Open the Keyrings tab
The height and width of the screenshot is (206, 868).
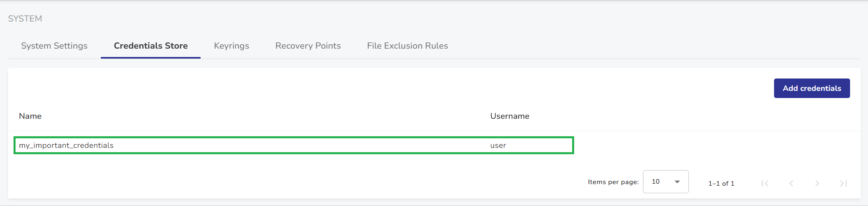pyautogui.click(x=231, y=46)
